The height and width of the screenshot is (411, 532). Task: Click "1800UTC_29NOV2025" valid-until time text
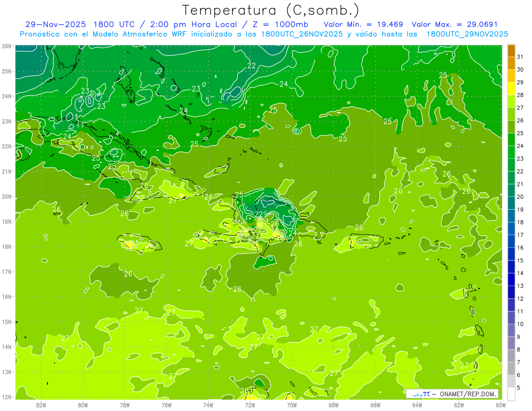point(467,34)
